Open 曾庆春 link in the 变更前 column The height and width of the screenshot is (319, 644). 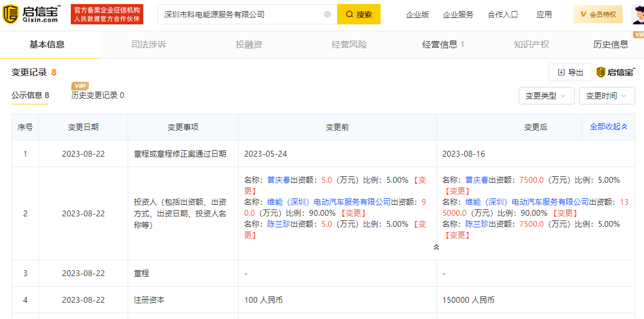pos(278,180)
